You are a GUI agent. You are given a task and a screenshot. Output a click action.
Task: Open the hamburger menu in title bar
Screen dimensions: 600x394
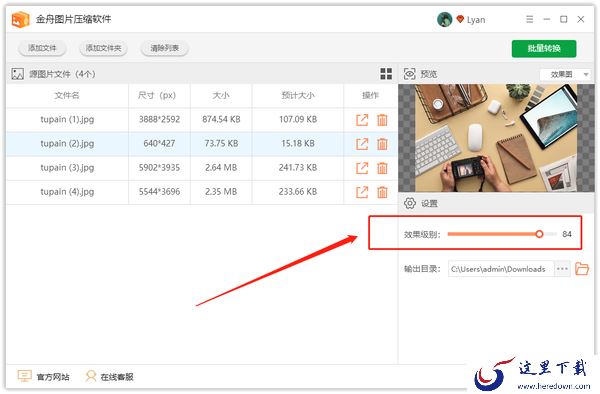coord(530,19)
